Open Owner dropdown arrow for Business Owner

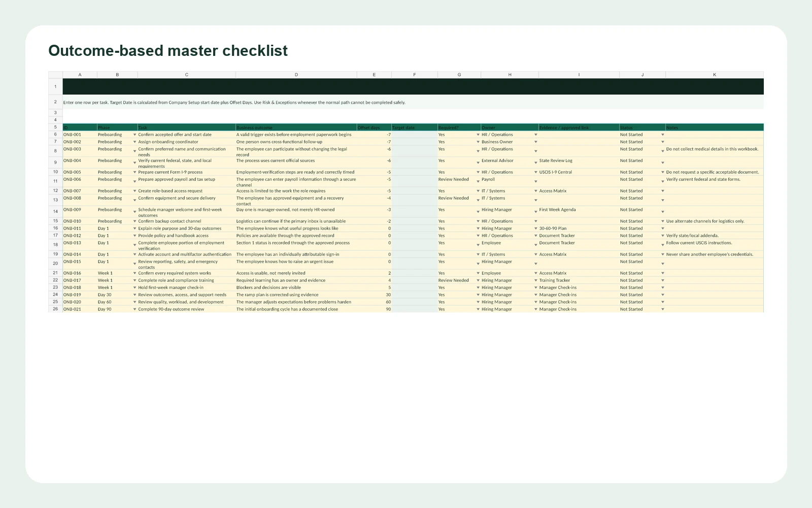(x=535, y=142)
